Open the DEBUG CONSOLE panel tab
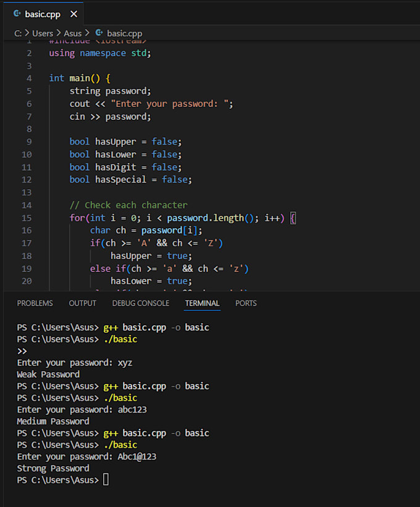420x507 pixels. coord(141,304)
